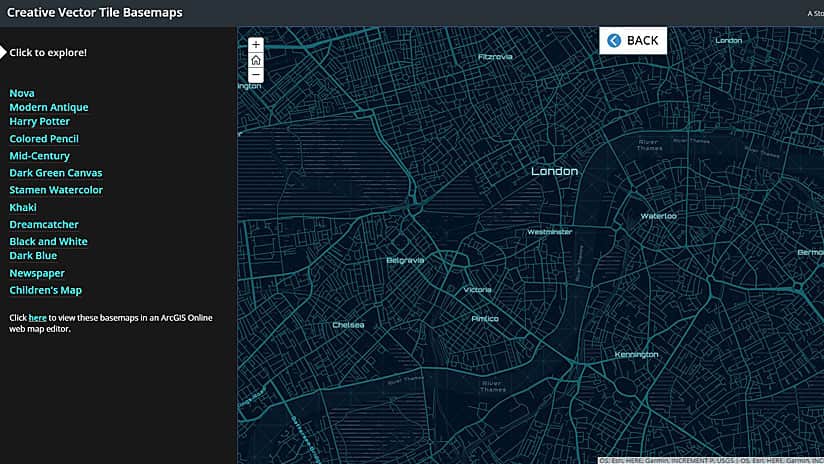Switch to the Dark Blue basemap

tap(33, 255)
